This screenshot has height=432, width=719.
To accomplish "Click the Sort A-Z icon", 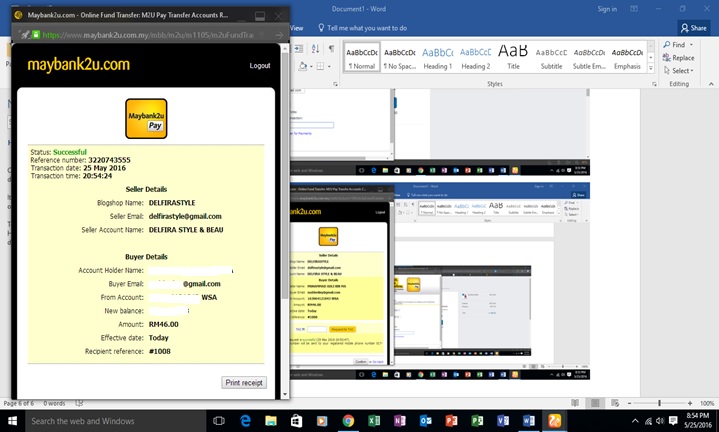I will 315,49.
